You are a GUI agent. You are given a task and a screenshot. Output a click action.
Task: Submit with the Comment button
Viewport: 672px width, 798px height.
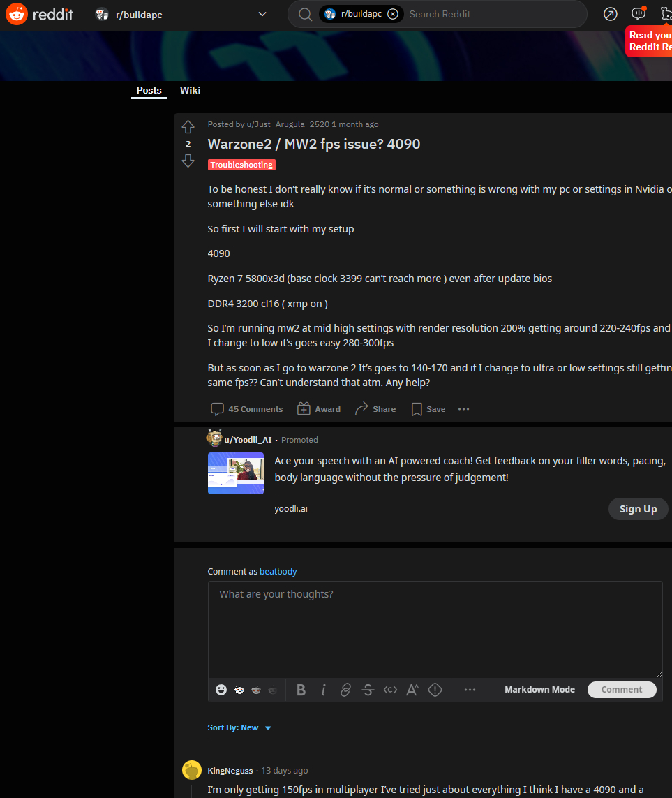tap(622, 690)
